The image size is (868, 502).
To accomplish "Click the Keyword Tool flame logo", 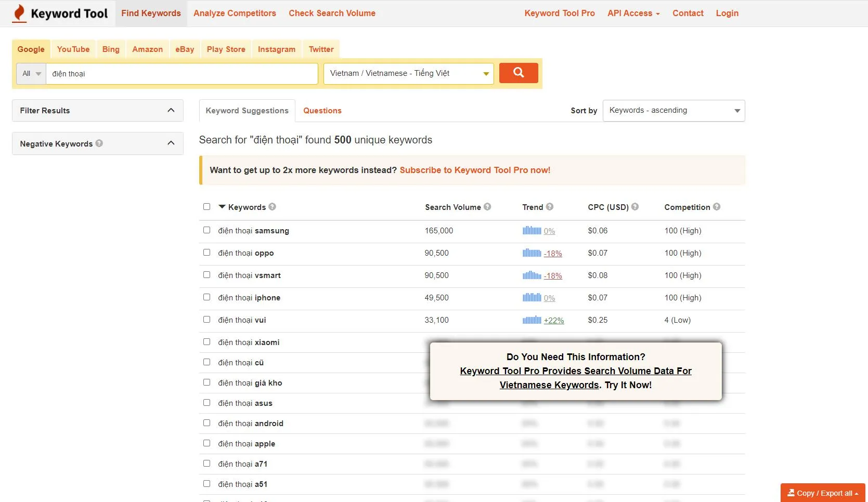I will click(x=20, y=14).
